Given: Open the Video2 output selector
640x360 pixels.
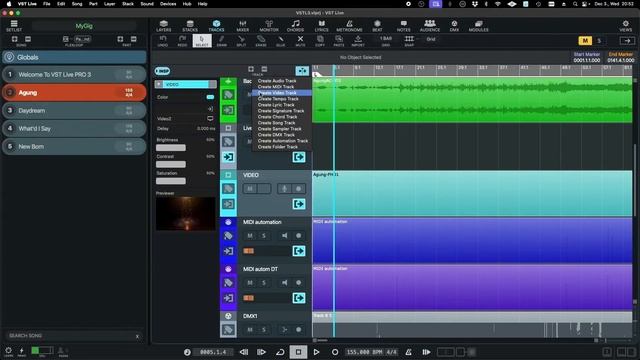Looking at the screenshot, I should coord(210,118).
